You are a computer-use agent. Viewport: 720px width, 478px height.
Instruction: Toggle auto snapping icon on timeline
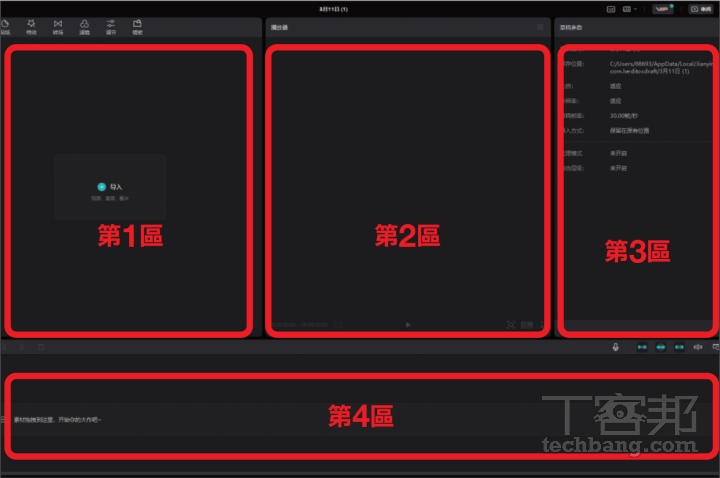click(660, 347)
